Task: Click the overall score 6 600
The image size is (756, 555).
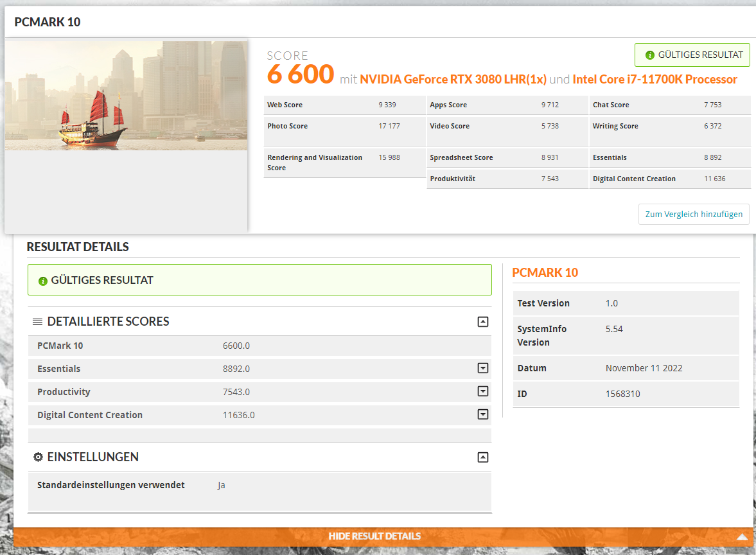Action: tap(301, 75)
